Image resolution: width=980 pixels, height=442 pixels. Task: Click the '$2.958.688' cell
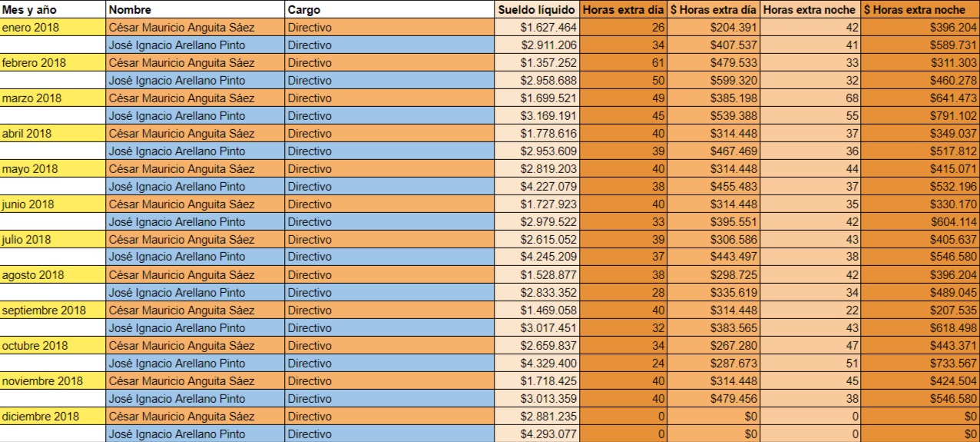pyautogui.click(x=537, y=81)
